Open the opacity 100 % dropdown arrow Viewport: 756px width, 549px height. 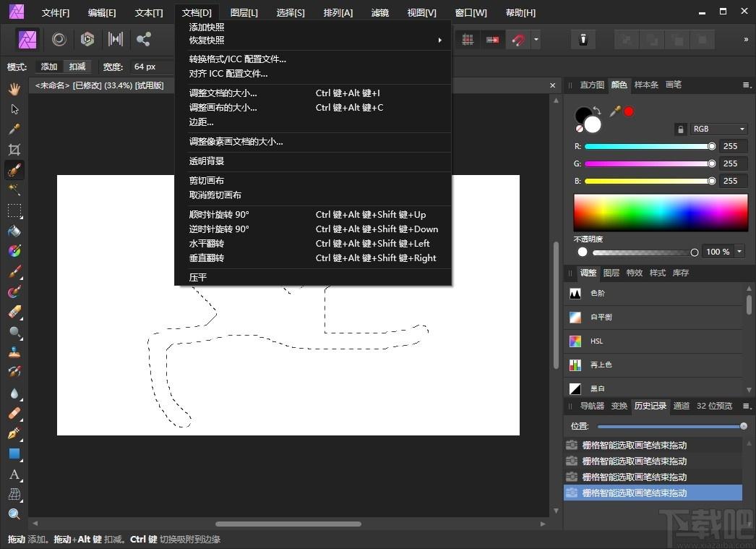[739, 251]
